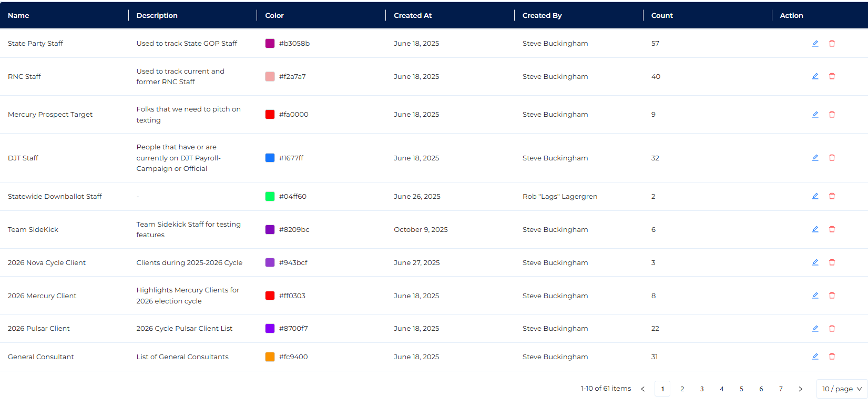Delete the Team SideKick tag
This screenshot has height=406, width=868.
[x=832, y=229]
